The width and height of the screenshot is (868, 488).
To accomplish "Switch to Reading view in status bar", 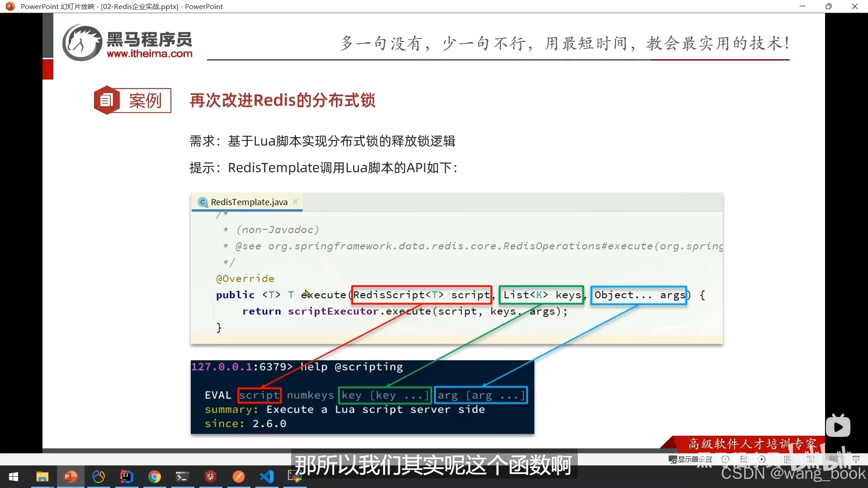I will tap(833, 459).
